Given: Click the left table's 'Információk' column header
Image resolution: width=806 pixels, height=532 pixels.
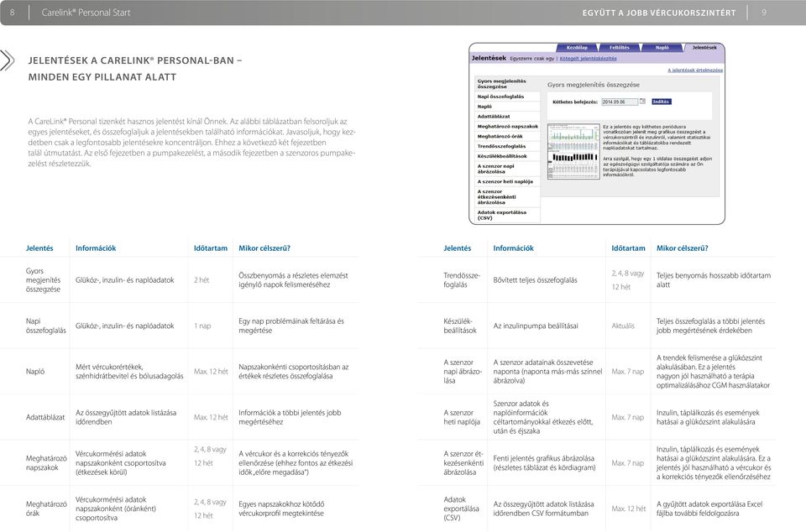Looking at the screenshot, I should click(x=96, y=248).
